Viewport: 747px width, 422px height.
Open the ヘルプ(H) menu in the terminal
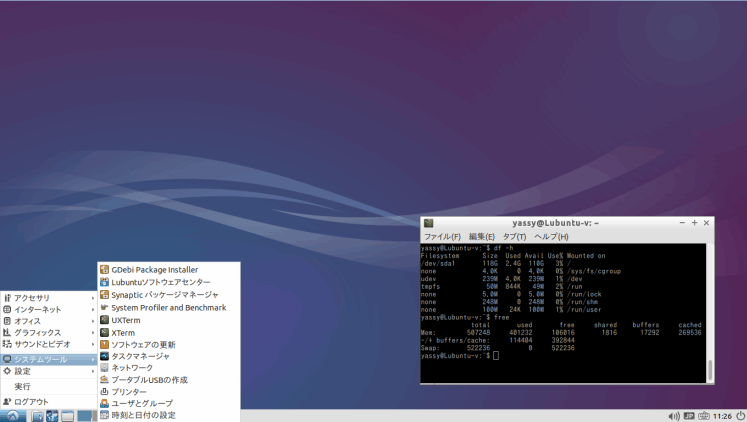tap(551, 237)
